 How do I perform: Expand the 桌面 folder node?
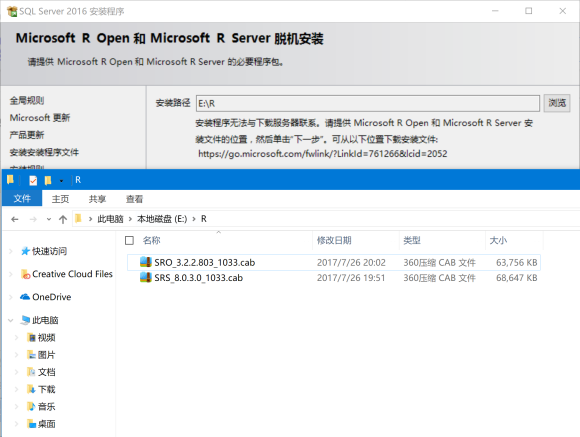tap(17, 424)
